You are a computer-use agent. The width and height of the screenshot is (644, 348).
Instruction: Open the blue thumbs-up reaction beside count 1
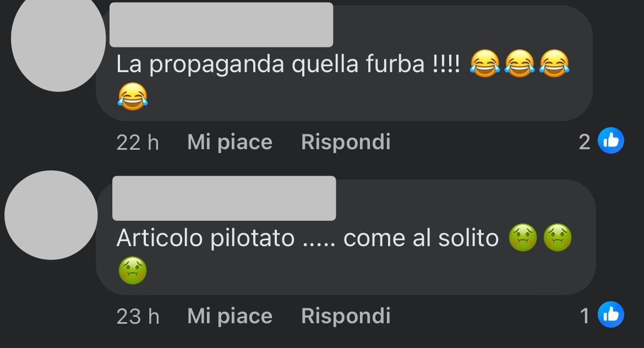coord(611,315)
